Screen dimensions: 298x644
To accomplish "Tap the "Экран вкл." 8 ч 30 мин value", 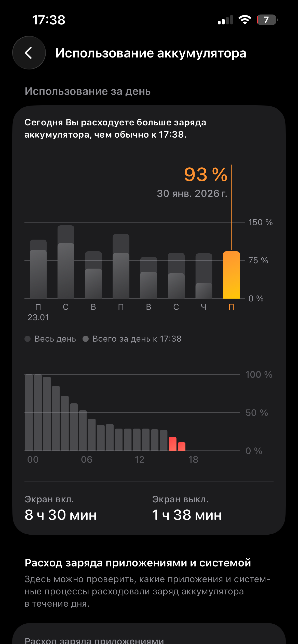I will tap(61, 515).
